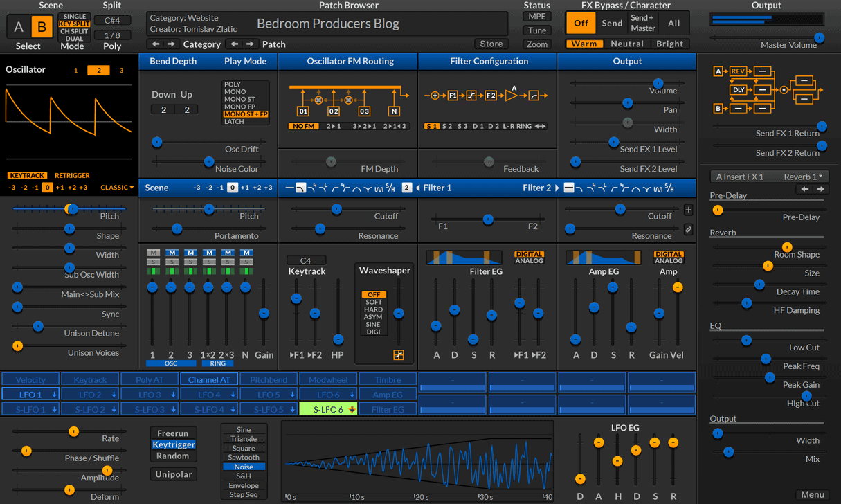Open the Menu button at bottom right

tap(812, 494)
